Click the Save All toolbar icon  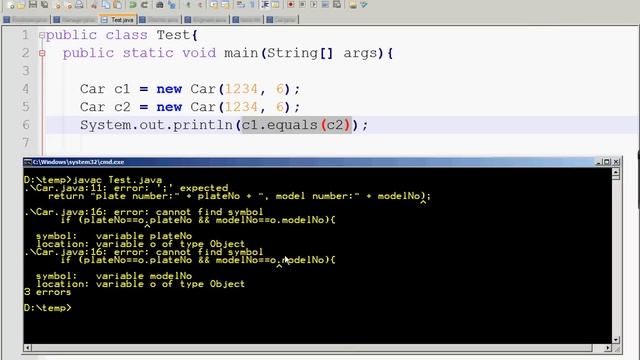(44, 4)
